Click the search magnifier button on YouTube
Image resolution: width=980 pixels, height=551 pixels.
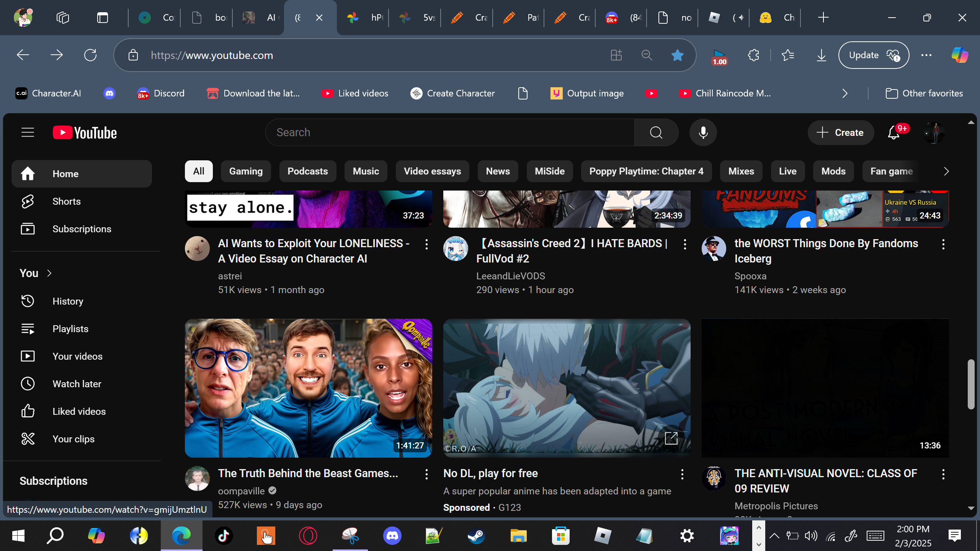point(656,132)
